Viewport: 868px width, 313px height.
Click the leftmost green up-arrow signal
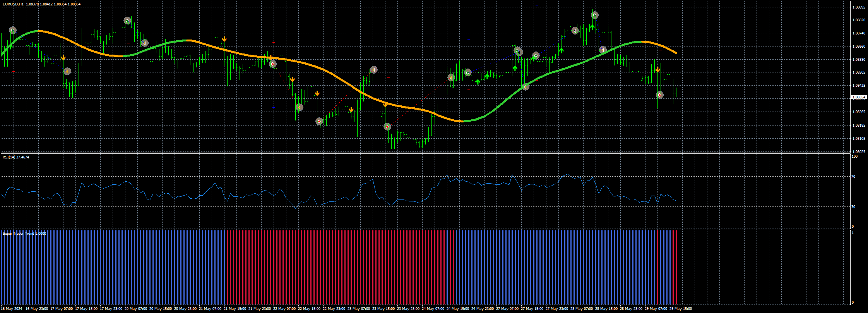[11, 46]
